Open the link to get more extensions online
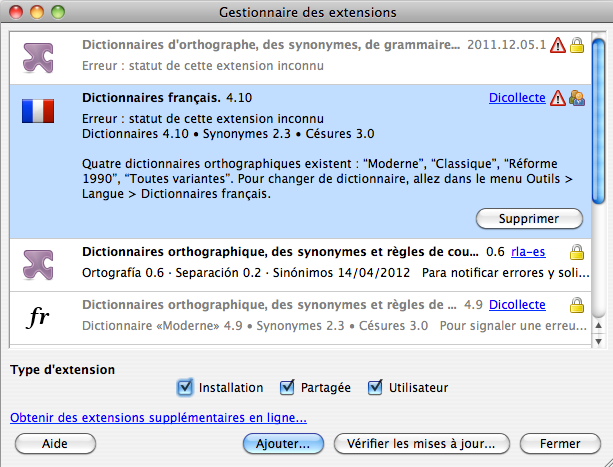 pos(158,418)
